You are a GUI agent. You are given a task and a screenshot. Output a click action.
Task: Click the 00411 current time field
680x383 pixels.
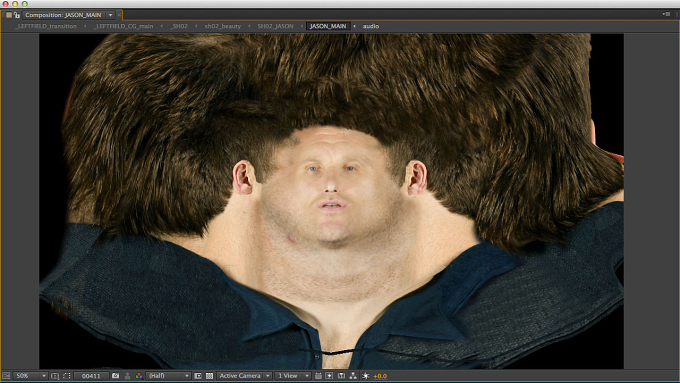pyautogui.click(x=91, y=376)
